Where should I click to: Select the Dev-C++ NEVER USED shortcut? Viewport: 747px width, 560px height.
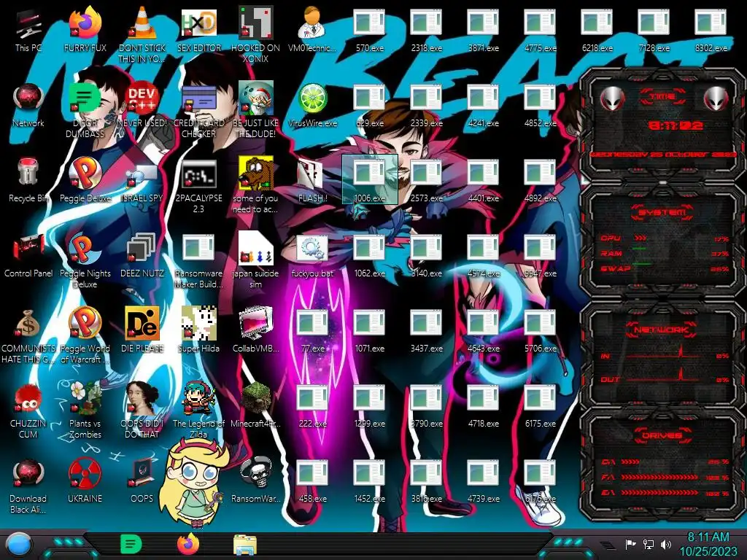click(x=142, y=105)
